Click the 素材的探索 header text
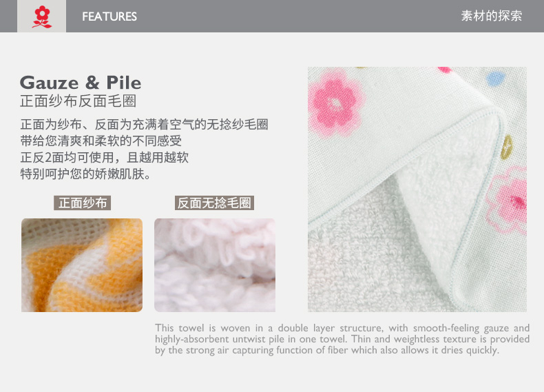 pyautogui.click(x=491, y=16)
